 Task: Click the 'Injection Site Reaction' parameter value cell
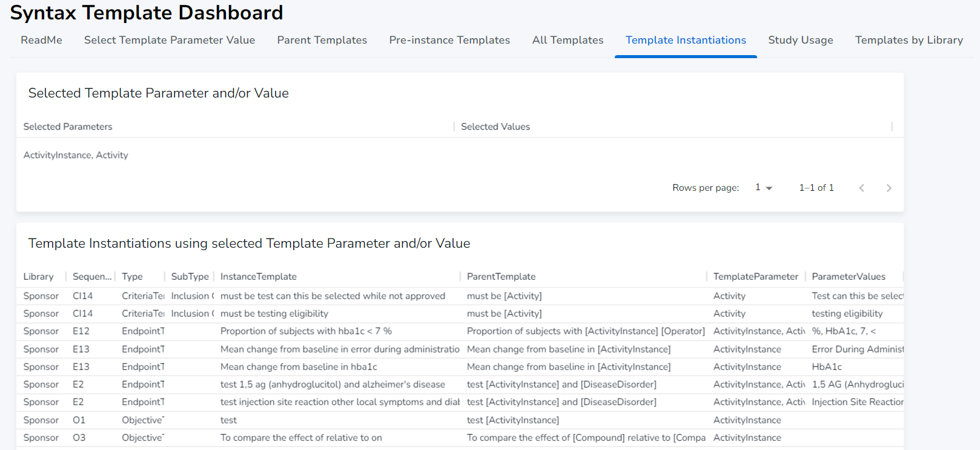click(x=858, y=402)
